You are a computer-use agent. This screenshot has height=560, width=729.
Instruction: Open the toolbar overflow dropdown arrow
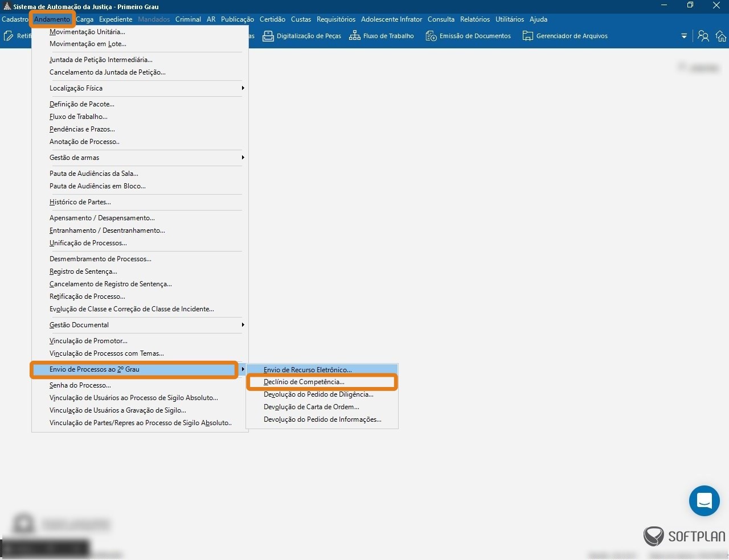coord(684,36)
